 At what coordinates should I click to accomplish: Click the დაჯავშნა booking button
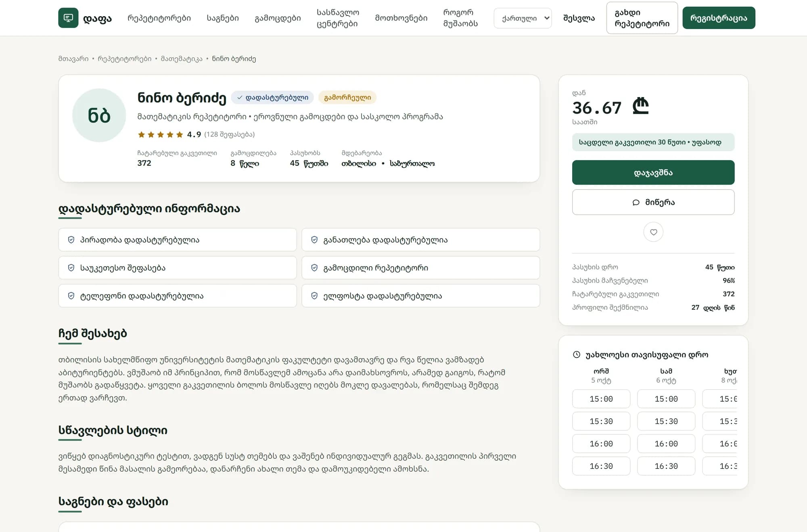653,173
